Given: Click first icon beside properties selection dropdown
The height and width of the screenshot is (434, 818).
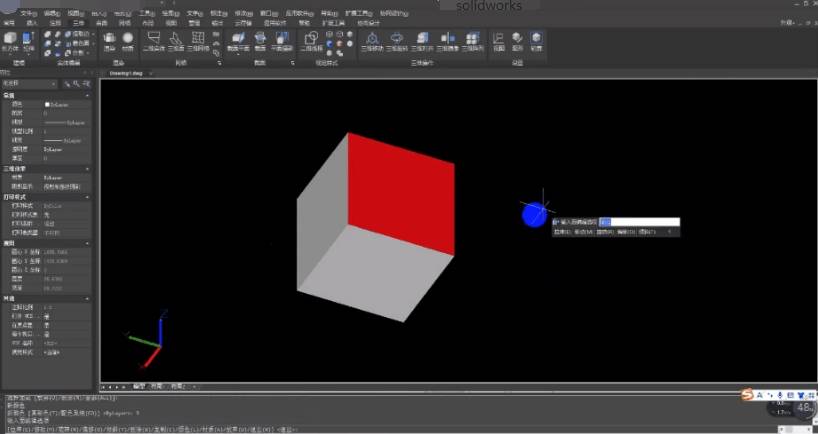Looking at the screenshot, I should tap(67, 84).
